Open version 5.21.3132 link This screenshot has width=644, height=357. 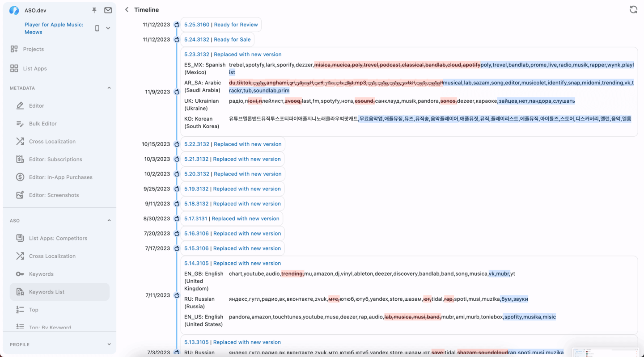pos(196,159)
